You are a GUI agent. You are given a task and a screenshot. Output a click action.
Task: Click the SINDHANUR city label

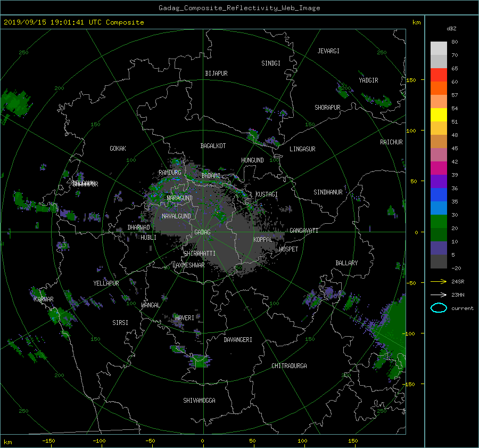click(328, 192)
